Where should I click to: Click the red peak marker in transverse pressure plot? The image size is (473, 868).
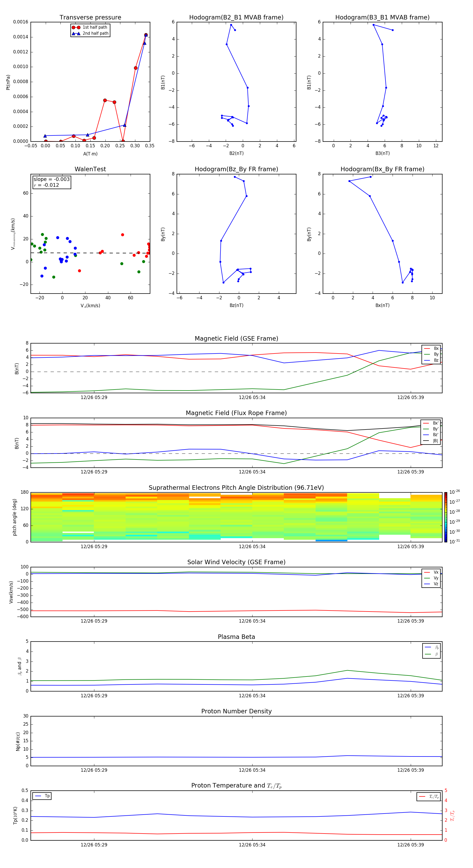(146, 35)
